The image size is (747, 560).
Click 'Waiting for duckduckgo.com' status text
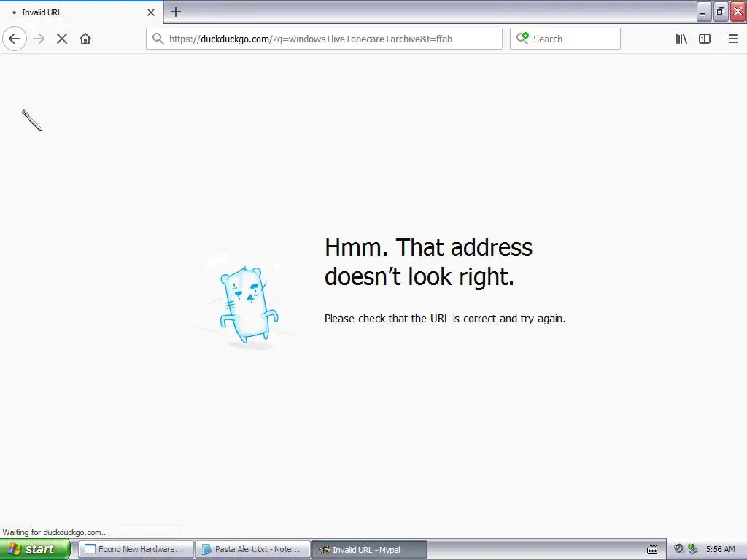coord(55,532)
